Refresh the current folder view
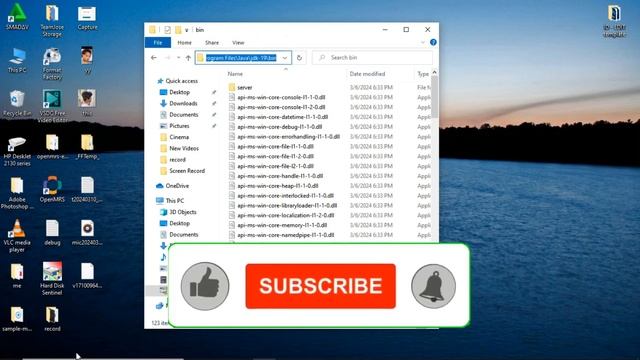Image resolution: width=640 pixels, height=360 pixels. (x=299, y=58)
